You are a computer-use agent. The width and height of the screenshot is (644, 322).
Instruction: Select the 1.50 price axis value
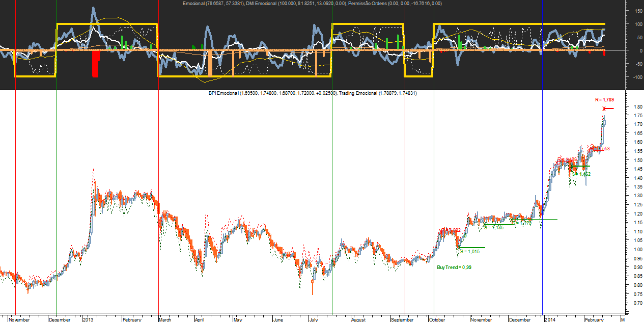click(x=638, y=160)
